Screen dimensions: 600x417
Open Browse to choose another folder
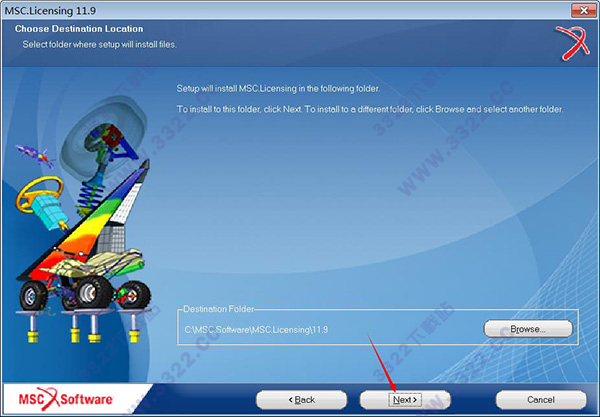pos(528,329)
